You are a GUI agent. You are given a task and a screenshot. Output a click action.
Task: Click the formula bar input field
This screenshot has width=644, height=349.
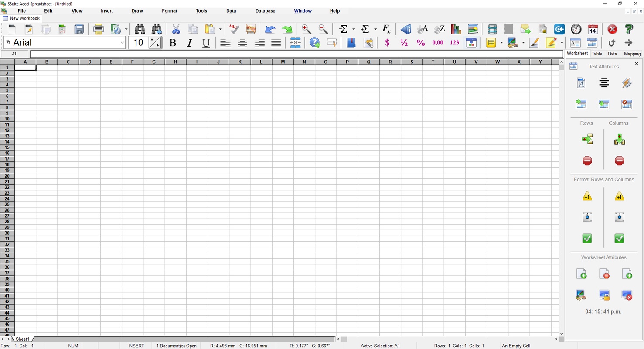point(296,54)
